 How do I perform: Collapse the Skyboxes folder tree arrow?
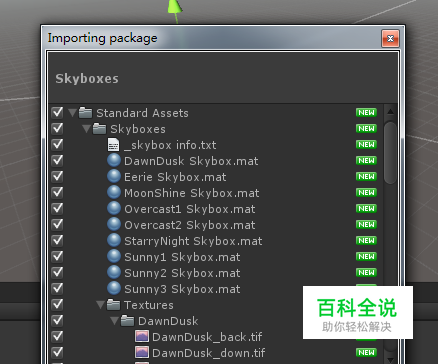[86, 129]
